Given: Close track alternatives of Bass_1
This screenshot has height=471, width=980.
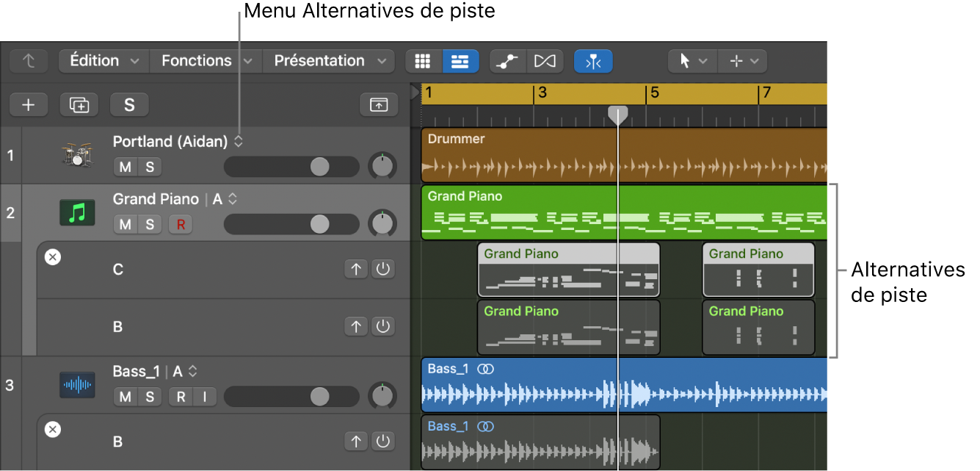Looking at the screenshot, I should coord(53,430).
